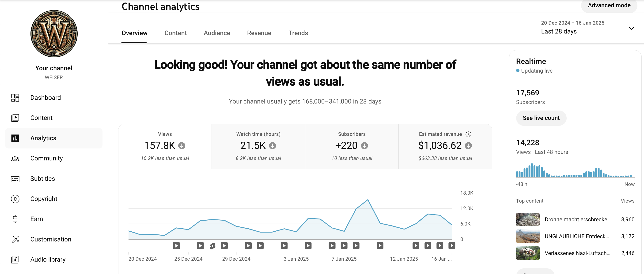The image size is (644, 274).
Task: Click the "14,228" realtime views figure
Action: [x=527, y=143]
